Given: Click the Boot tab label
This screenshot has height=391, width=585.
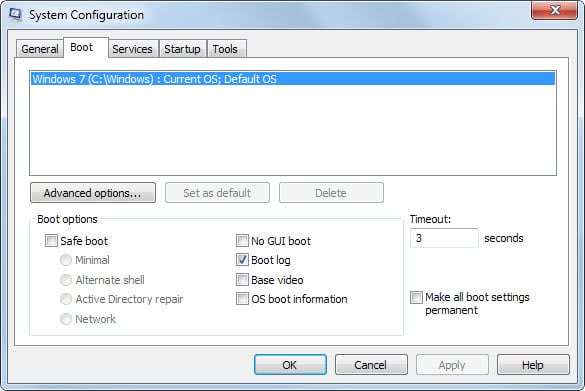Looking at the screenshot, I should (82, 47).
